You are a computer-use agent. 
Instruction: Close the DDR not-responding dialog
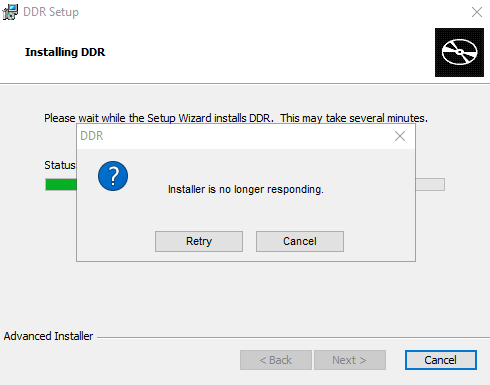pos(400,136)
